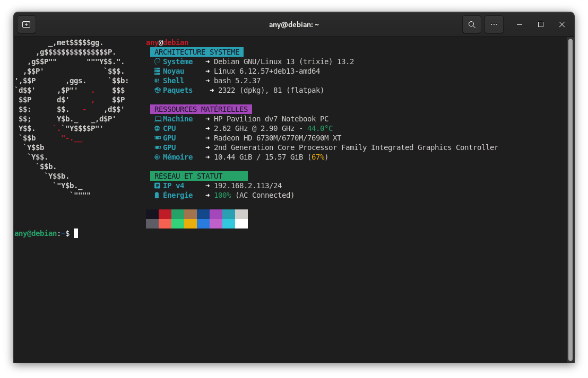Click the kernel icon beside Noyau

[x=157, y=71]
